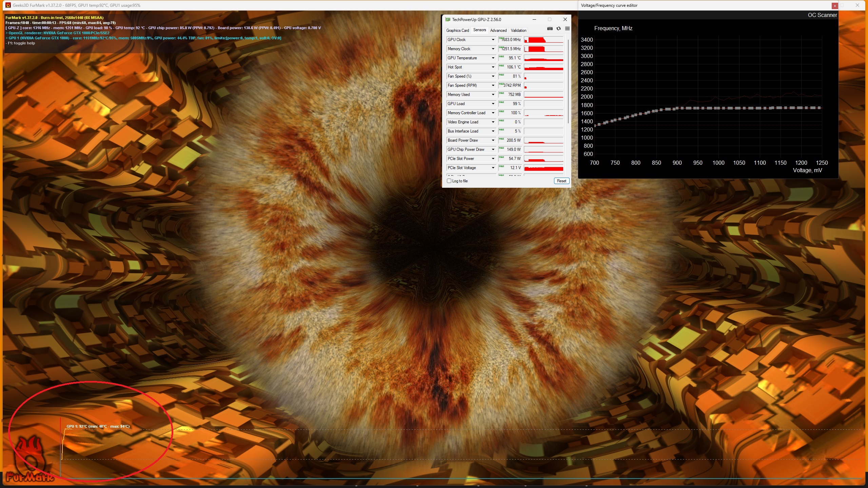Switch to the Graphics Card tab

pos(457,30)
